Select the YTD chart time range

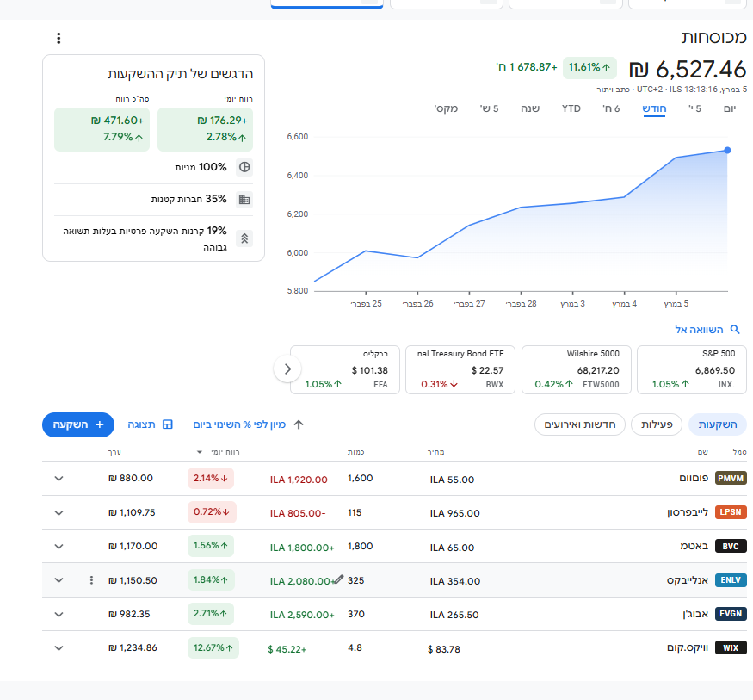point(571,108)
